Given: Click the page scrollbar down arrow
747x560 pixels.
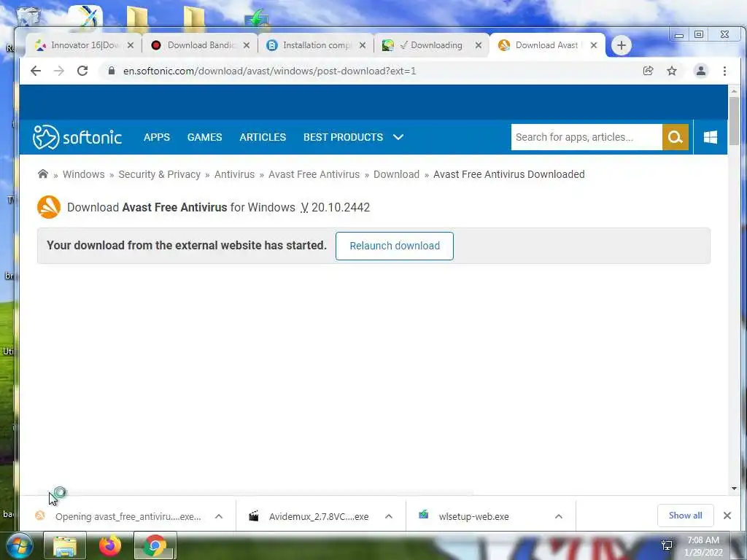Looking at the screenshot, I should [734, 488].
